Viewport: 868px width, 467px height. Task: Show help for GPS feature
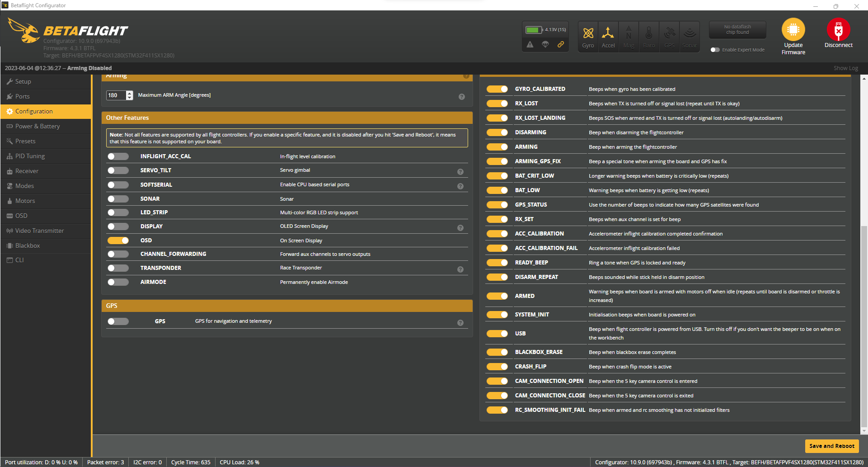coord(460,323)
